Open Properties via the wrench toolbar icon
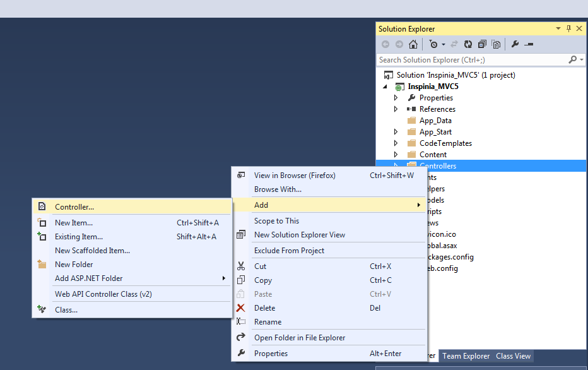 [x=515, y=44]
